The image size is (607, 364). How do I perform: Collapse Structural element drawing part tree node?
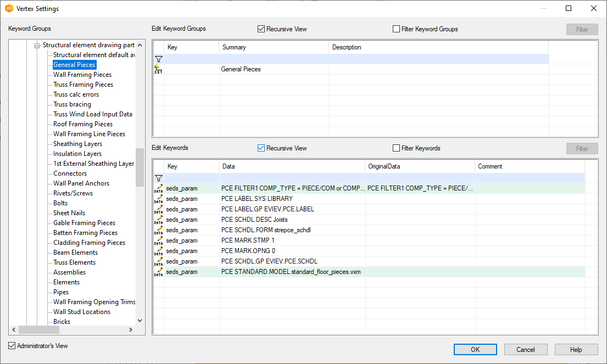pos(37,46)
